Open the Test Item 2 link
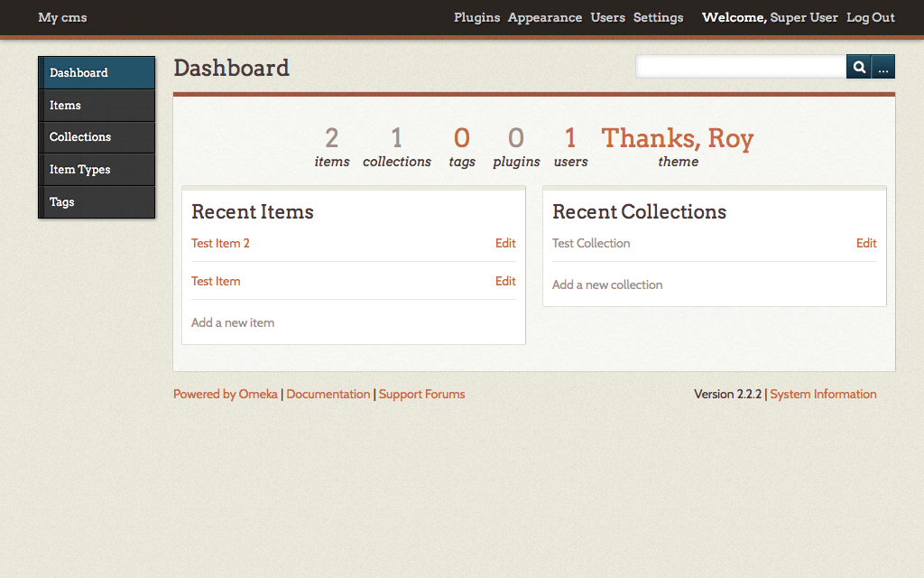This screenshot has width=924, height=578. (x=220, y=243)
